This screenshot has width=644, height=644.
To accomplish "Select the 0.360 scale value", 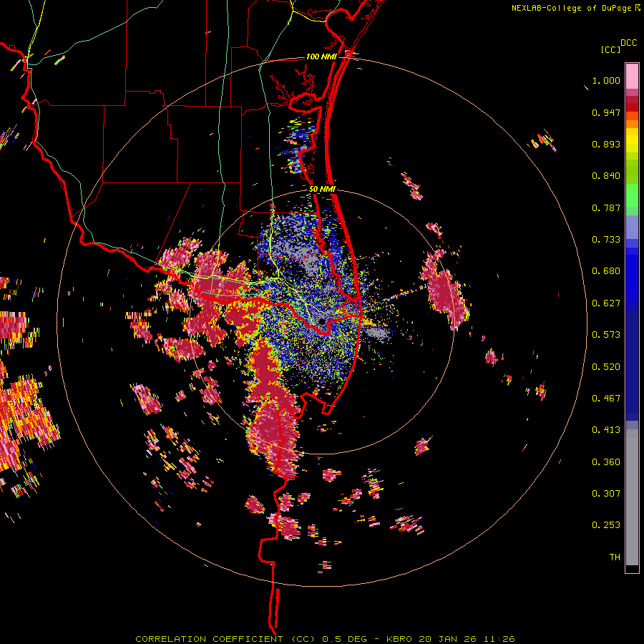I will point(606,462).
